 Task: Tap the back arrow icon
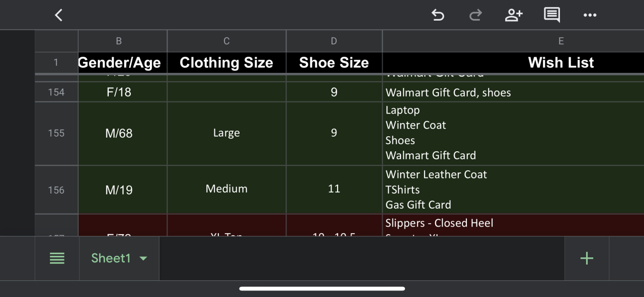pyautogui.click(x=59, y=15)
